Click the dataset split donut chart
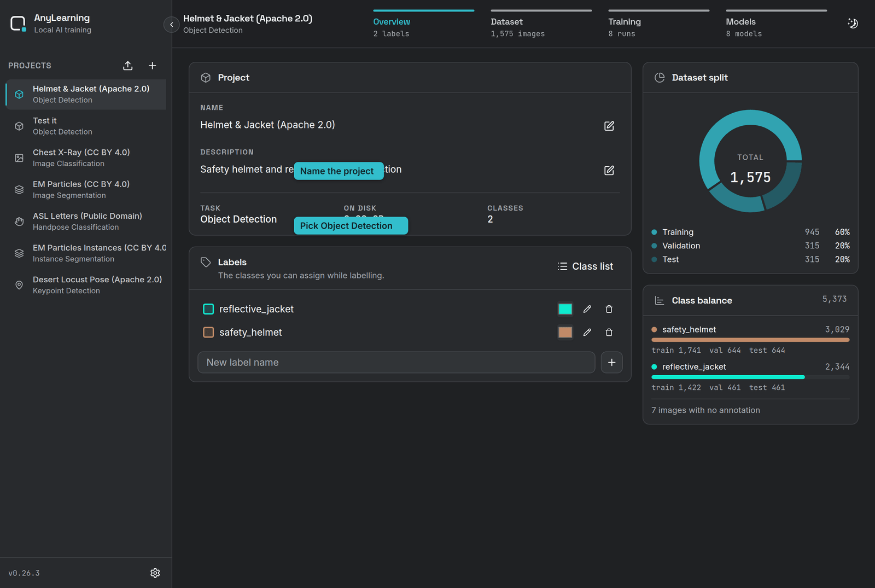 [x=750, y=161]
